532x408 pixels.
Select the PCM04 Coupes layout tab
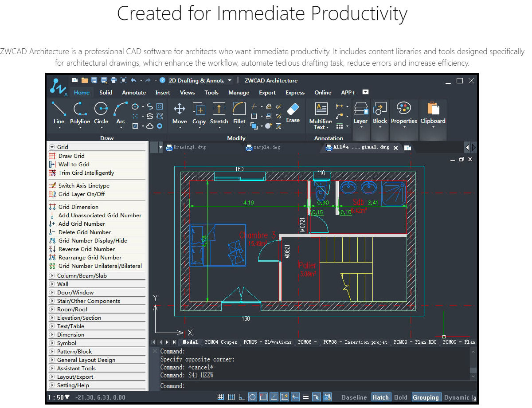pos(221,342)
